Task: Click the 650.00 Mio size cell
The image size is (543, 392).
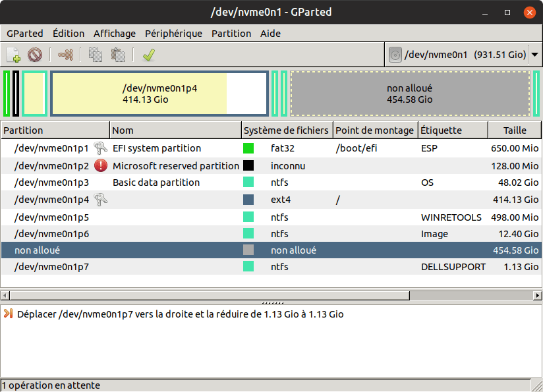Action: [x=515, y=148]
